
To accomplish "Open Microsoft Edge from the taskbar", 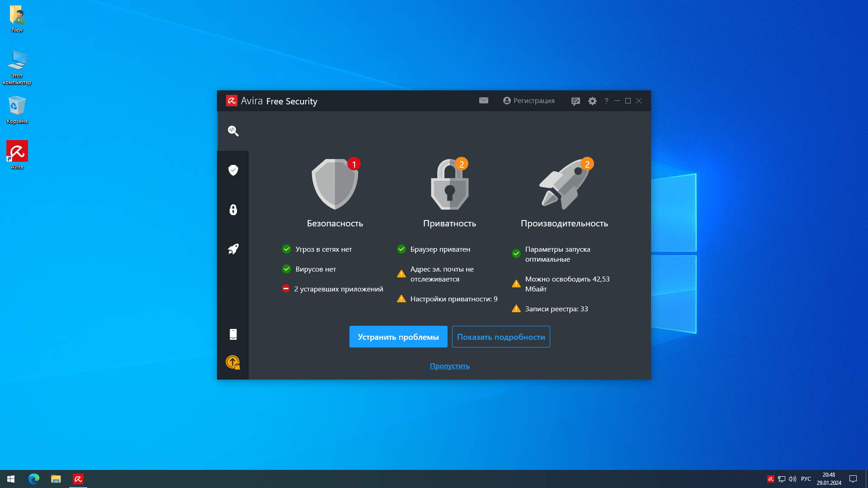I will point(34,479).
